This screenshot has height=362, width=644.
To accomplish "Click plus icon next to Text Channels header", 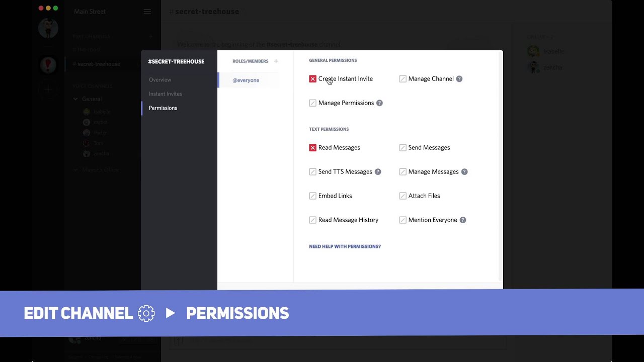I will pyautogui.click(x=150, y=37).
